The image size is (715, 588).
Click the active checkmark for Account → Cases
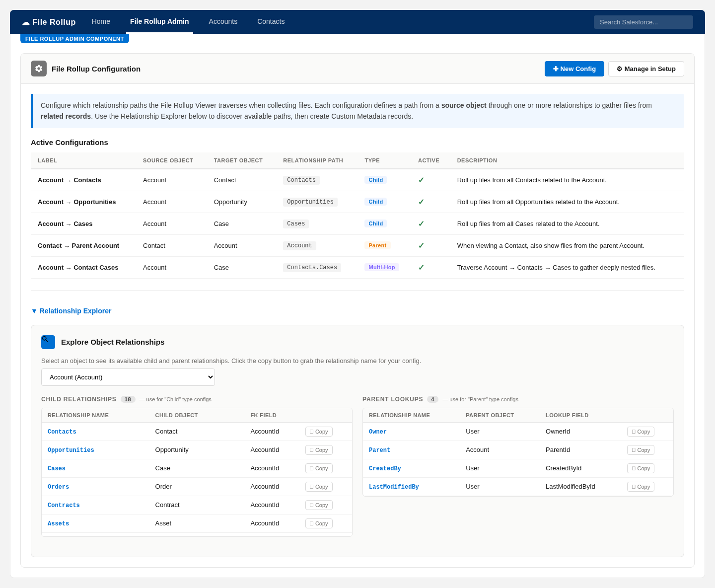421,224
